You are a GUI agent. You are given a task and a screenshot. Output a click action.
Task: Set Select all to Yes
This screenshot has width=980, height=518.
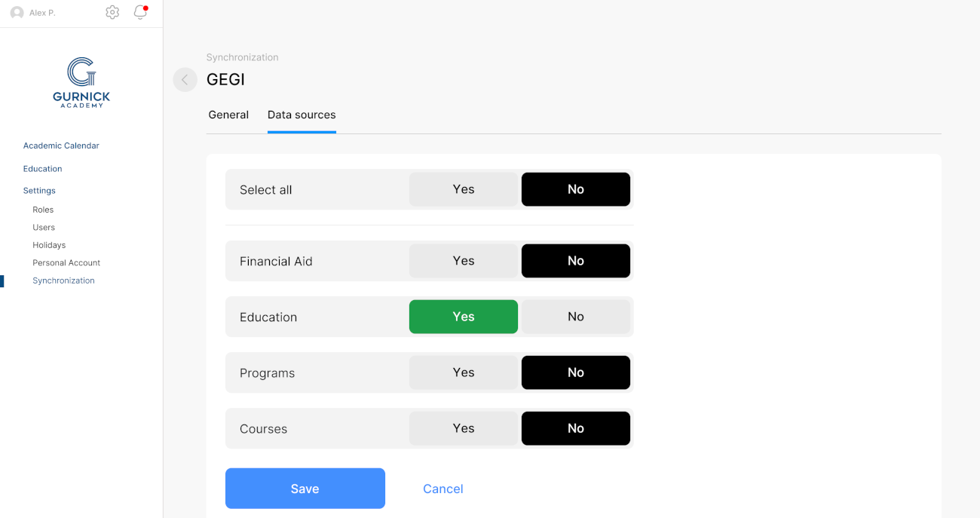tap(463, 189)
